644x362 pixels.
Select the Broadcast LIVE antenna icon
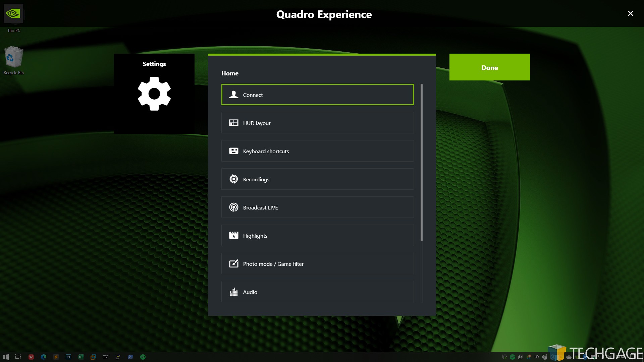click(233, 207)
